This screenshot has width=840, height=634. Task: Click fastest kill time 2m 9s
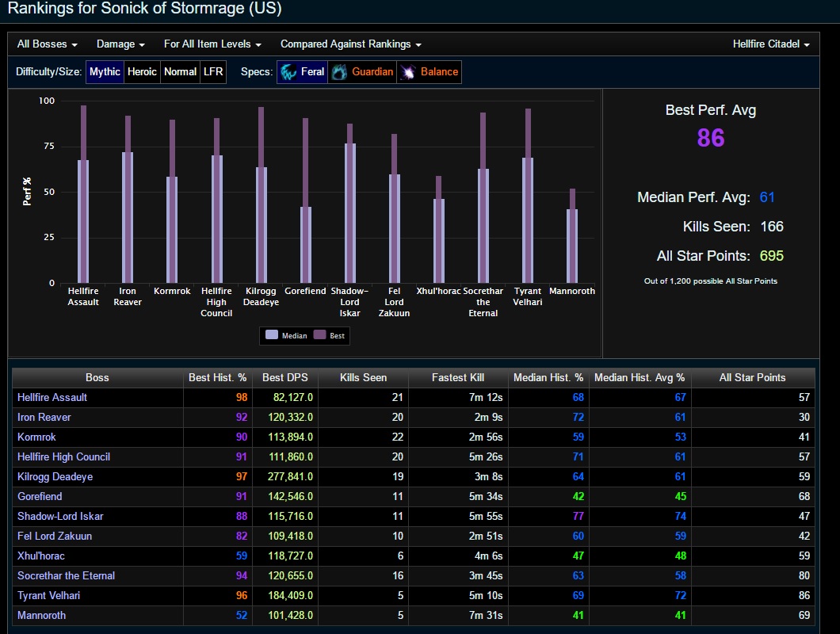(x=488, y=417)
